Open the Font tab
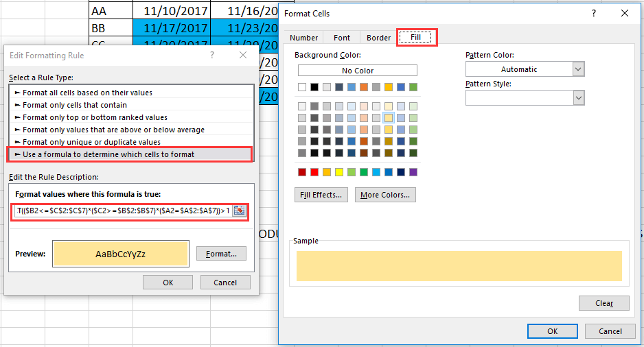 point(341,38)
